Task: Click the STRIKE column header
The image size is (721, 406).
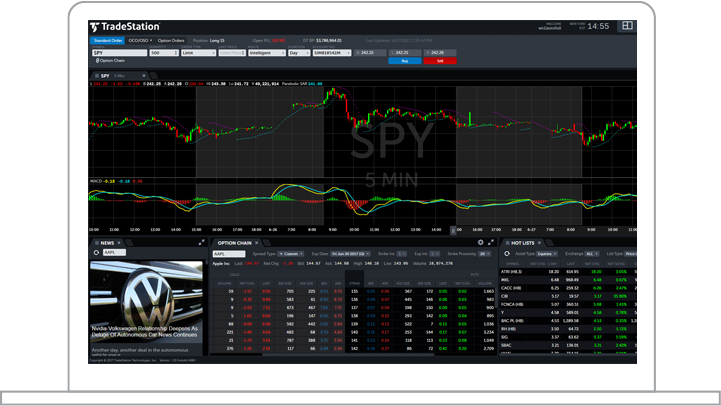Action: (354, 284)
